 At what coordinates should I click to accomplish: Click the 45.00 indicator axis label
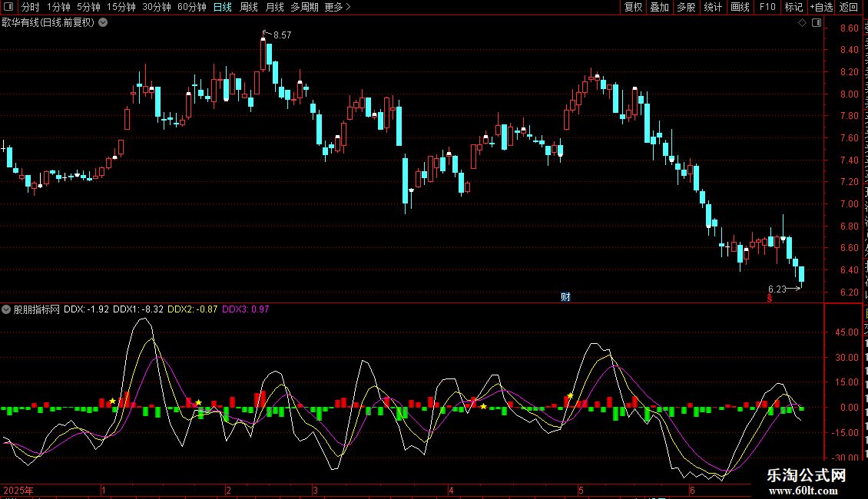[847, 332]
